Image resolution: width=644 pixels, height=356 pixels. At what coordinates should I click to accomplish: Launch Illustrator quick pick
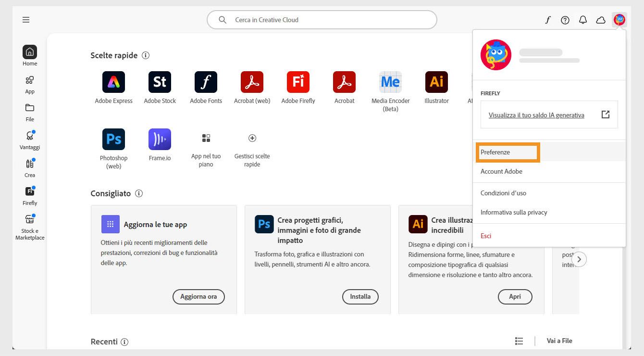(x=436, y=82)
